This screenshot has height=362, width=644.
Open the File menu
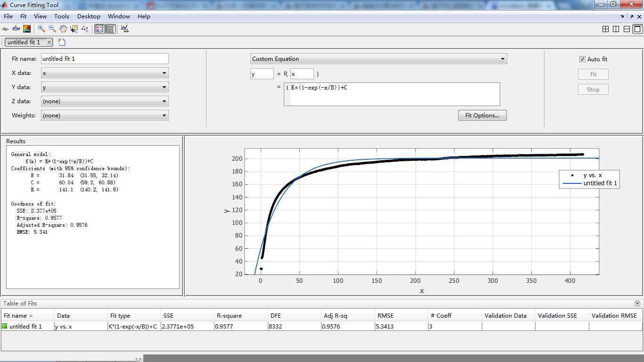tap(8, 16)
